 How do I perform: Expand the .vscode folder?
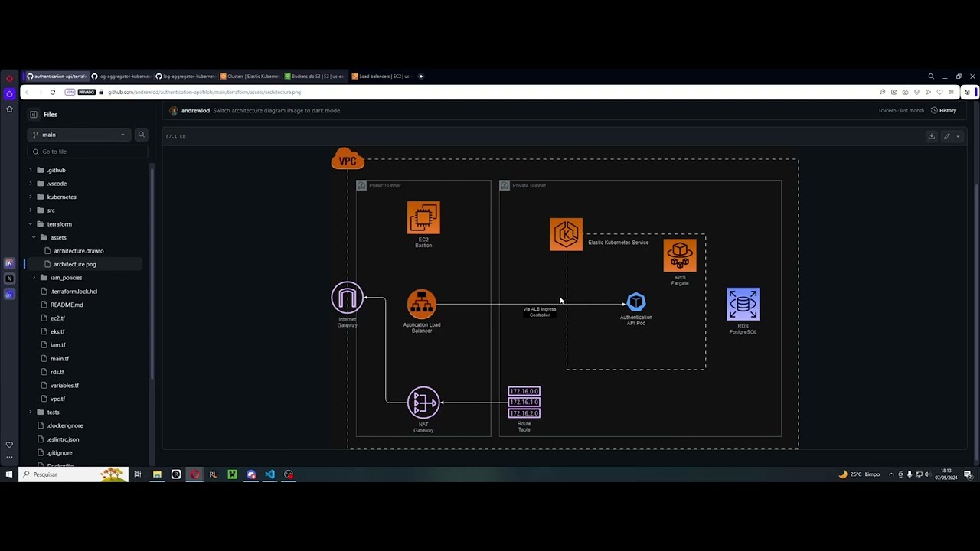click(x=31, y=184)
